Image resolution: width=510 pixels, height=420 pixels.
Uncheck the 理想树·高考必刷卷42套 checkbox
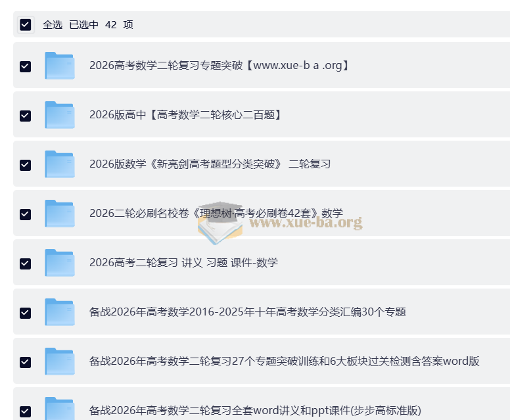coord(26,214)
